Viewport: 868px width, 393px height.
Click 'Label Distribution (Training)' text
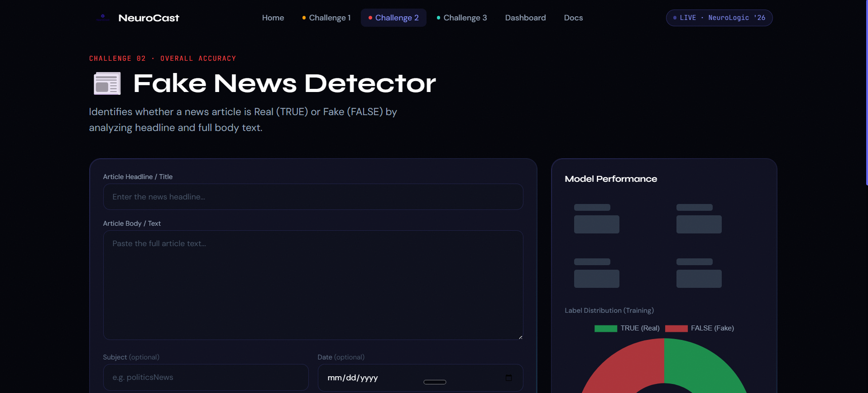coord(609,311)
